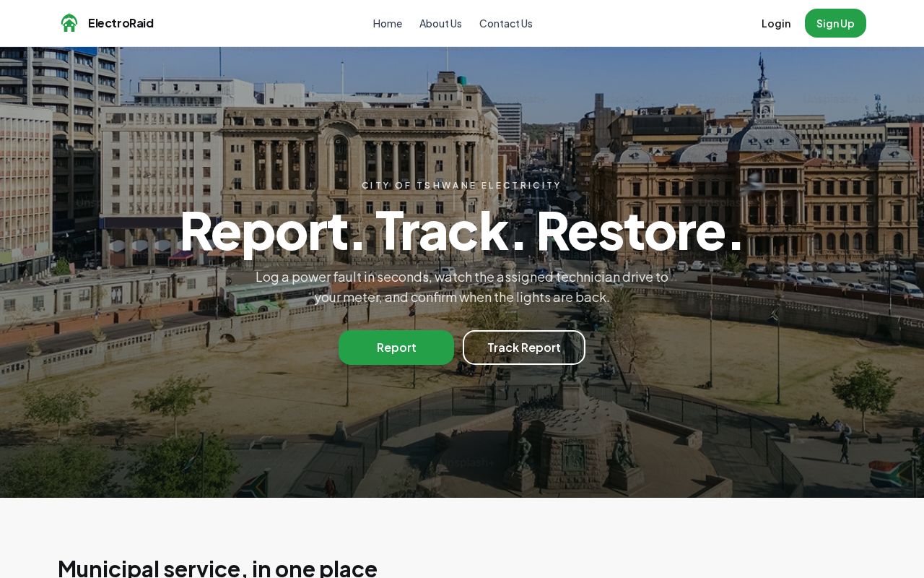Click the green Sign Up button
This screenshot has width=924, height=578.
(x=835, y=23)
